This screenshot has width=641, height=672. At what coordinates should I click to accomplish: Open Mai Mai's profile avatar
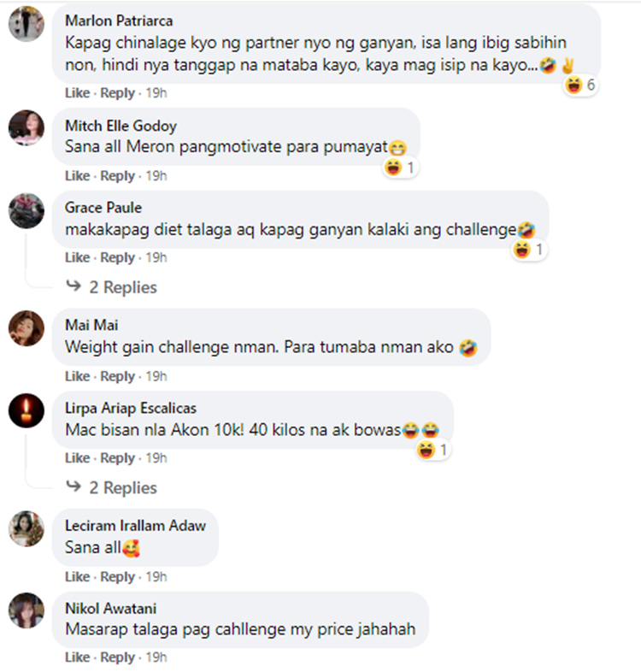pyautogui.click(x=26, y=328)
